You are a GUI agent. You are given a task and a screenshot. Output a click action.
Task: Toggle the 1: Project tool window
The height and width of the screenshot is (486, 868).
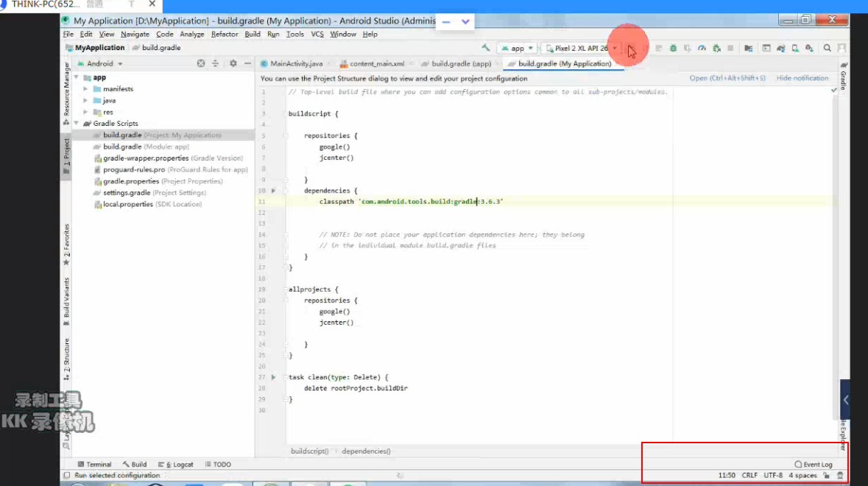coord(66,155)
